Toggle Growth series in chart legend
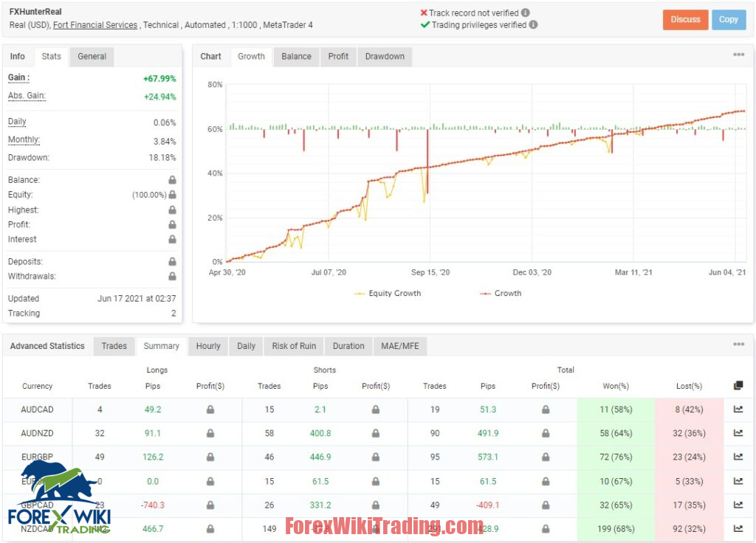Viewport: 756px width, 543px height. tap(501, 294)
